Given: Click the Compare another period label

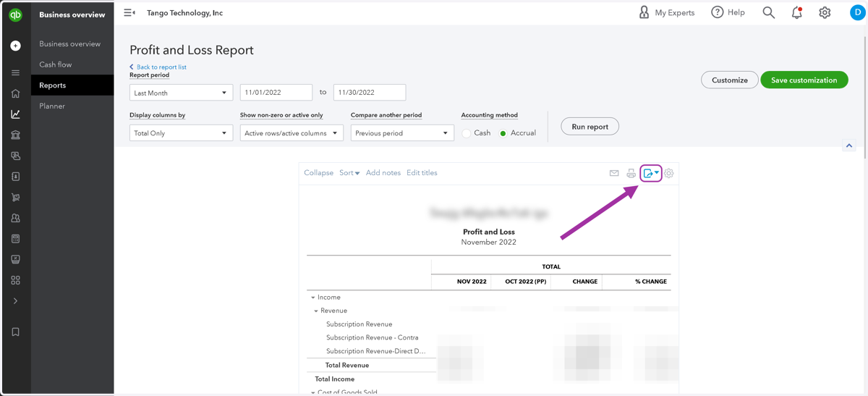Looking at the screenshot, I should (386, 115).
